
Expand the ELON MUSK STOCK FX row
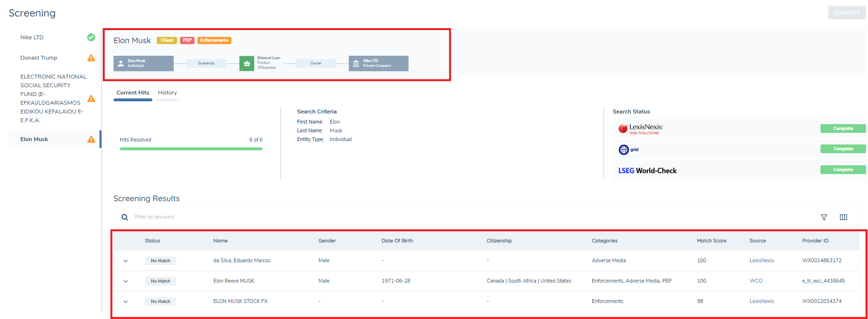pos(126,302)
